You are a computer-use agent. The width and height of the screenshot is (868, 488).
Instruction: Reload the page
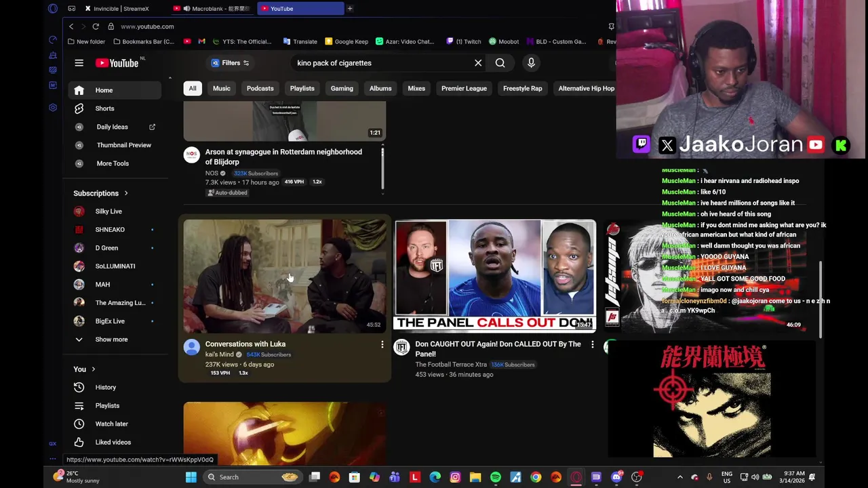coord(96,26)
